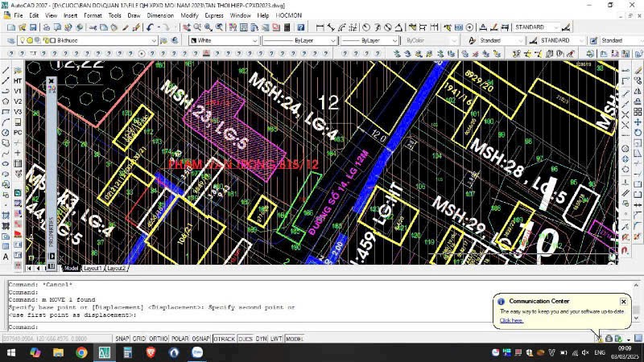Switch to the Layout2 tab

point(116,269)
